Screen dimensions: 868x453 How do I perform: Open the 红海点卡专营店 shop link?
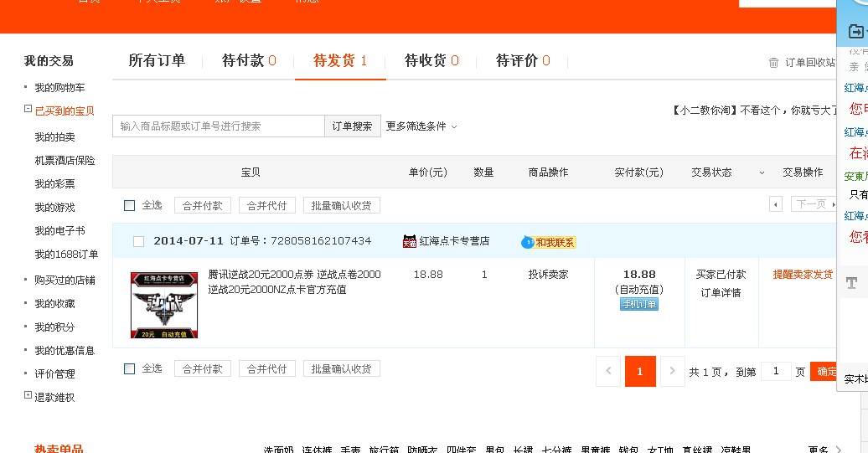454,241
